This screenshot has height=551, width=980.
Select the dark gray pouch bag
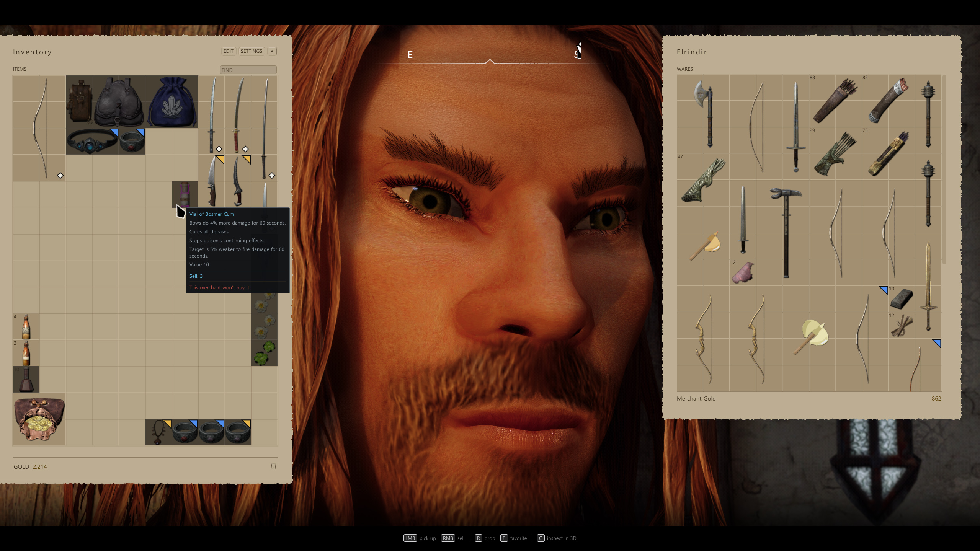point(119,102)
